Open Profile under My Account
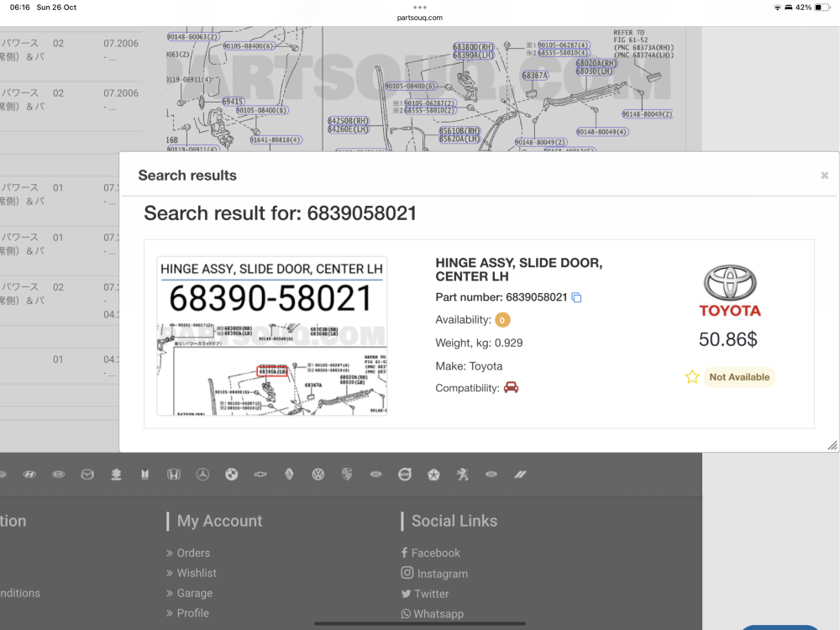This screenshot has height=630, width=840. point(193,613)
